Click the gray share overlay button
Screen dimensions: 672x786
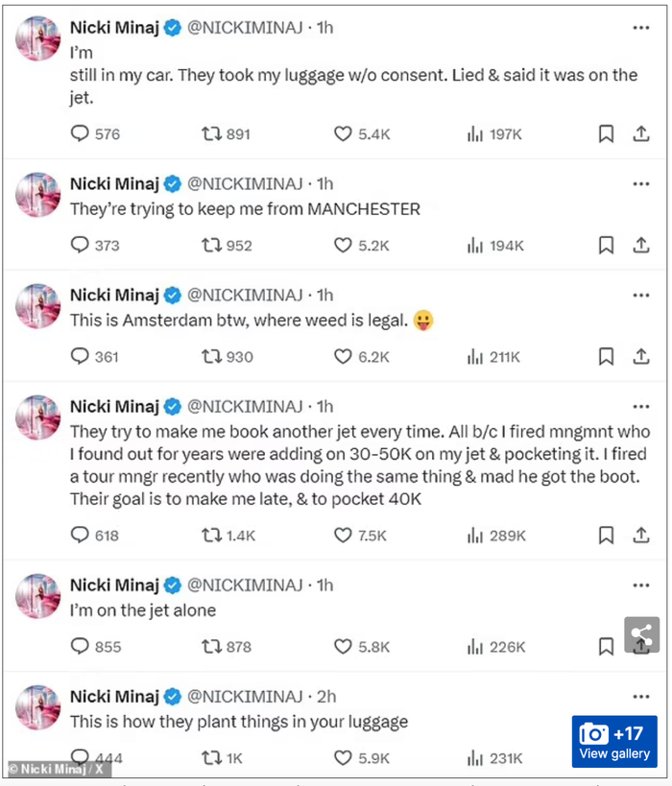click(641, 634)
